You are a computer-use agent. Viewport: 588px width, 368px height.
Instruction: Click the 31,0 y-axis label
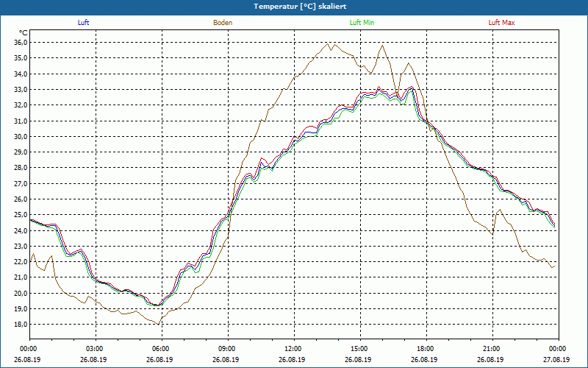21,121
